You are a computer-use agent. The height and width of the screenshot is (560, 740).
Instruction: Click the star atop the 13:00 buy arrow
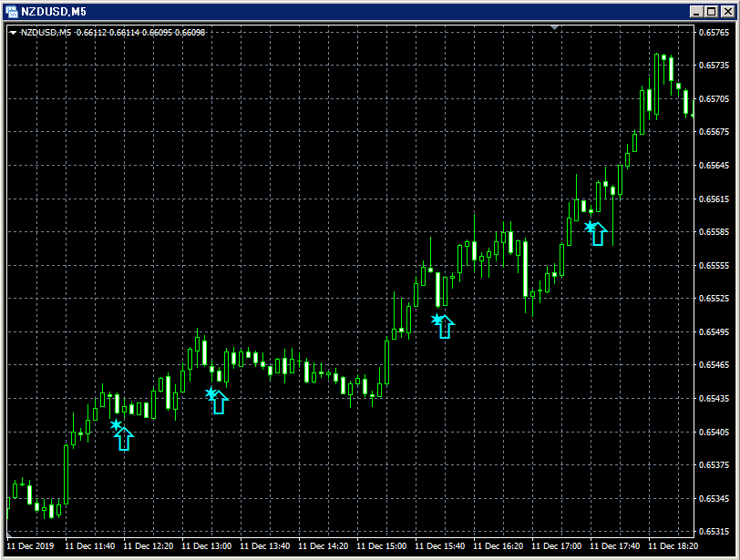pyautogui.click(x=211, y=392)
